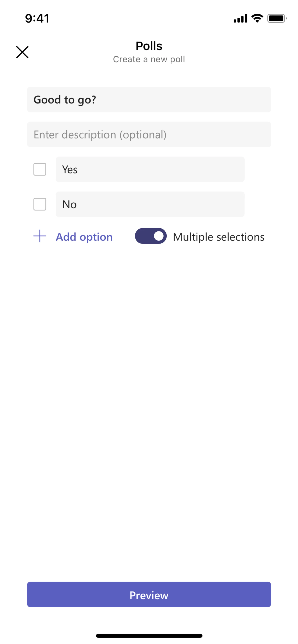Image resolution: width=298 pixels, height=644 pixels.
Task: Edit the 'Good to go?' question field
Action: tap(149, 99)
